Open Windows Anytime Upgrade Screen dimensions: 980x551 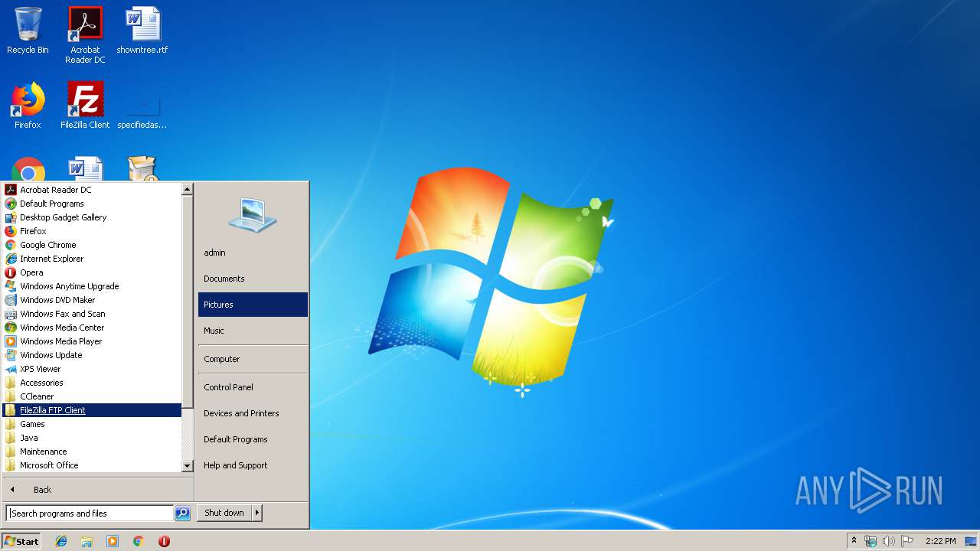point(92,286)
